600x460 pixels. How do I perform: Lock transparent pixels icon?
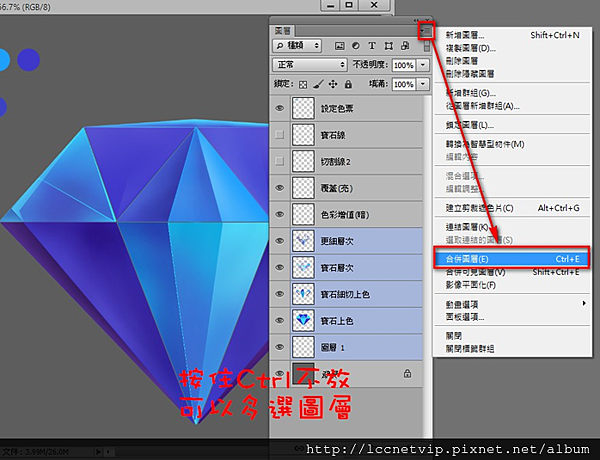303,85
